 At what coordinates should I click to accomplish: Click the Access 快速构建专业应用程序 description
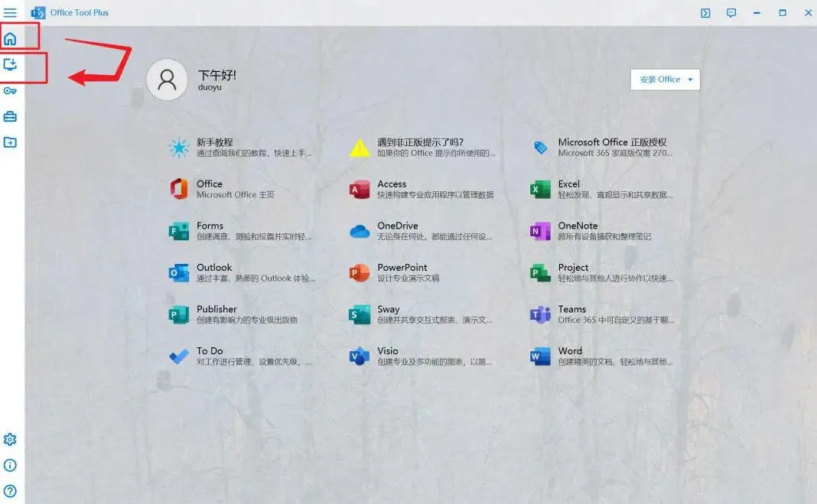(435, 195)
